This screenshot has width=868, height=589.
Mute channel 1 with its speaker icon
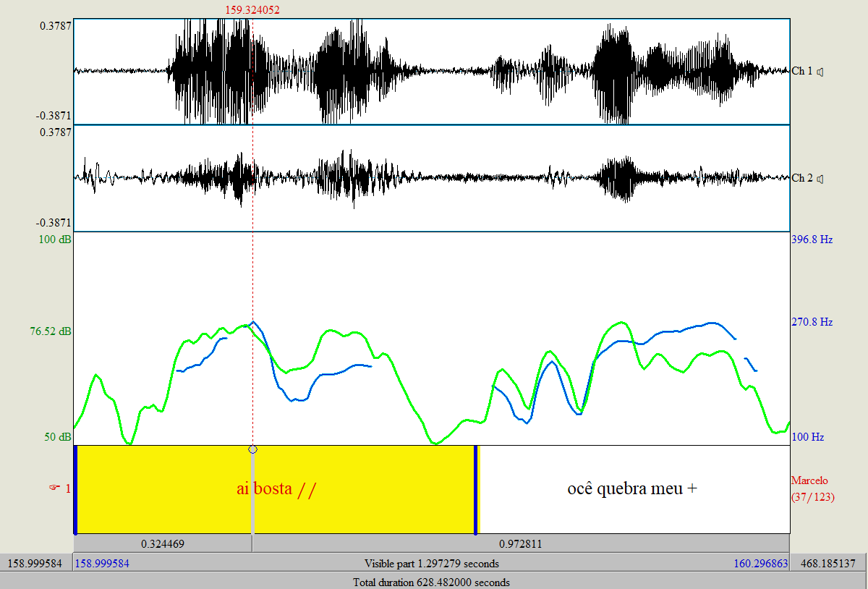[x=821, y=71]
